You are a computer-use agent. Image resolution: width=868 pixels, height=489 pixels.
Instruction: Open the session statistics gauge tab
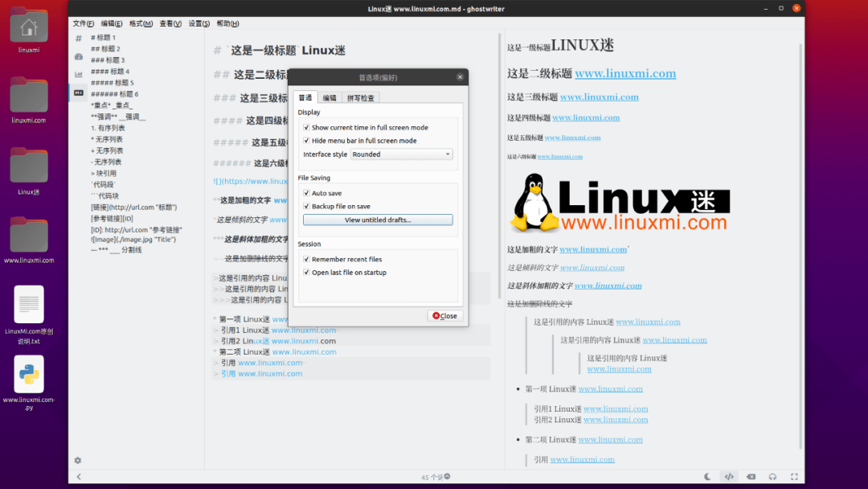79,56
